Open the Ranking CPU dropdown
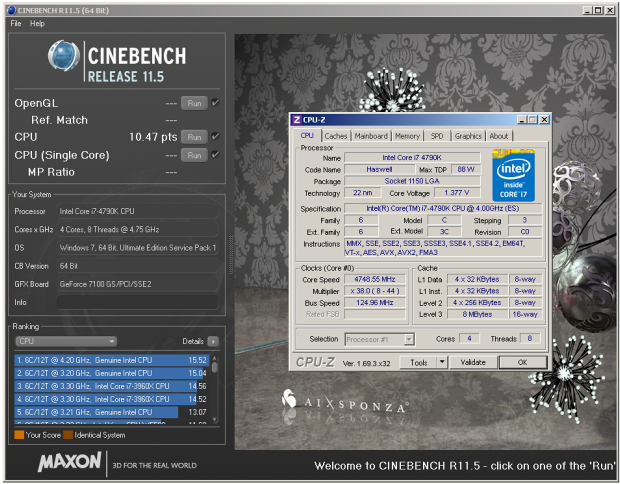 [66, 341]
